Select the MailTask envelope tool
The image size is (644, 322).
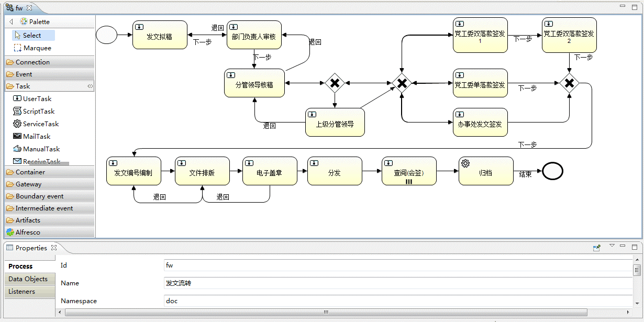(x=36, y=137)
